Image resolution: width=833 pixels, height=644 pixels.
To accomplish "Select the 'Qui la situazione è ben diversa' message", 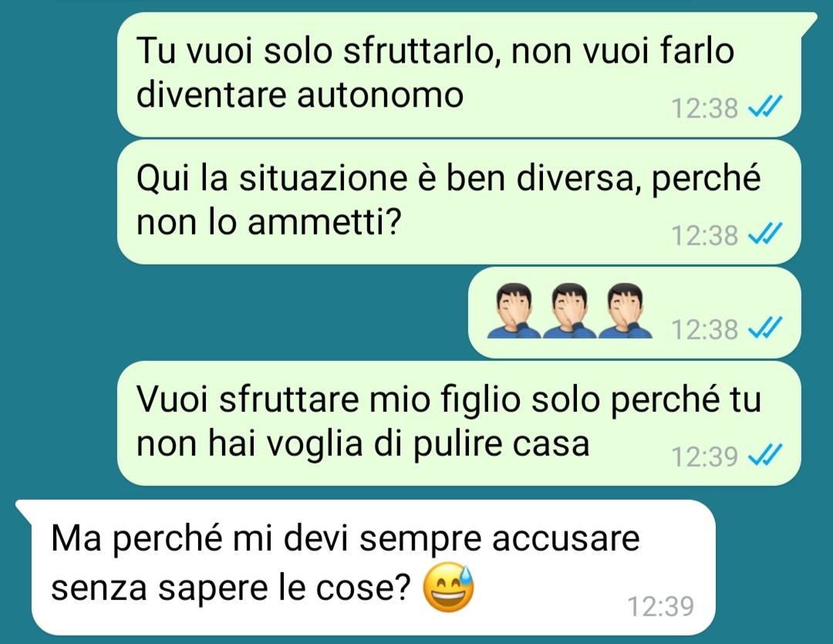I will (459, 202).
